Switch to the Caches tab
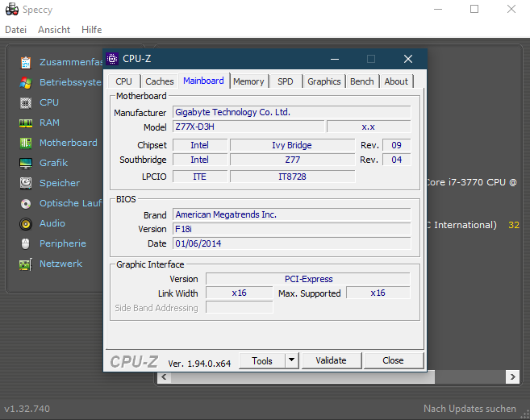Screen dimensions: 530x420 tap(159, 81)
